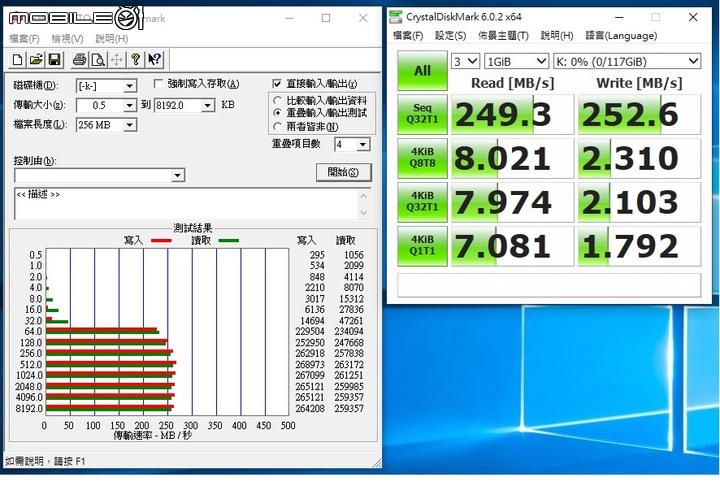Screen dimensions: 720x486
Task: Select the Overlapped I/O radio option
Action: (277, 113)
